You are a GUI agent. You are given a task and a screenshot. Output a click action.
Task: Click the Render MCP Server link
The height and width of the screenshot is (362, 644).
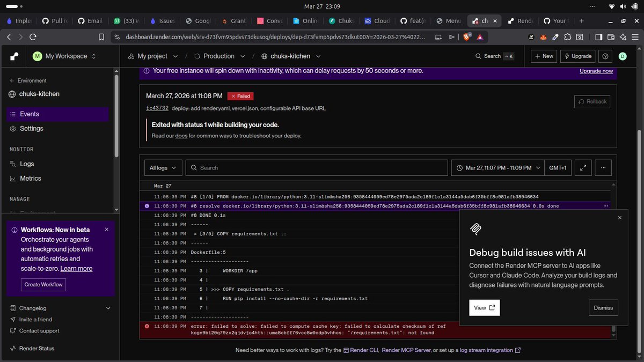point(407,350)
